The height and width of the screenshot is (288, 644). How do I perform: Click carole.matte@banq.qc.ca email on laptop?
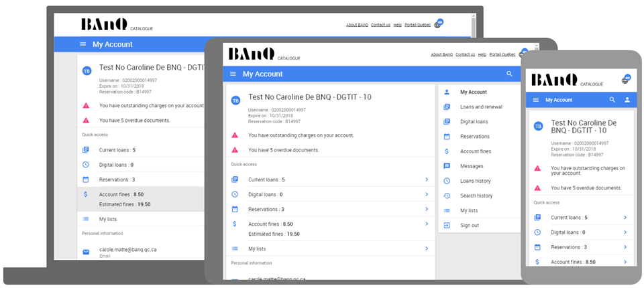point(127,249)
